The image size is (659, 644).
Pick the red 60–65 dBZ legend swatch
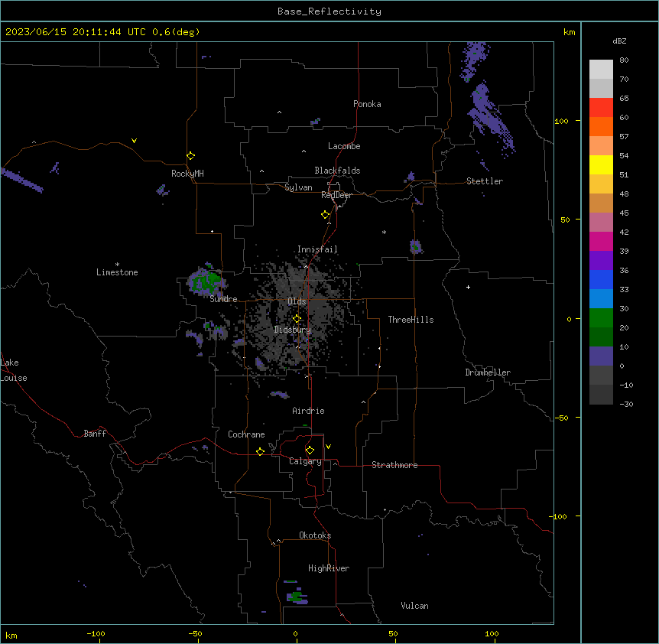(x=601, y=108)
